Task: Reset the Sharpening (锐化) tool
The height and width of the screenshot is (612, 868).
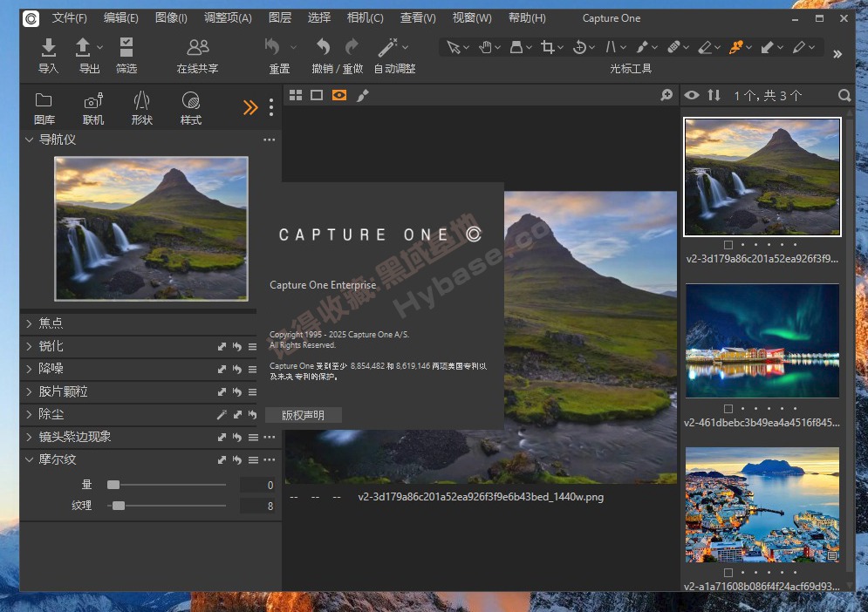Action: [x=237, y=346]
